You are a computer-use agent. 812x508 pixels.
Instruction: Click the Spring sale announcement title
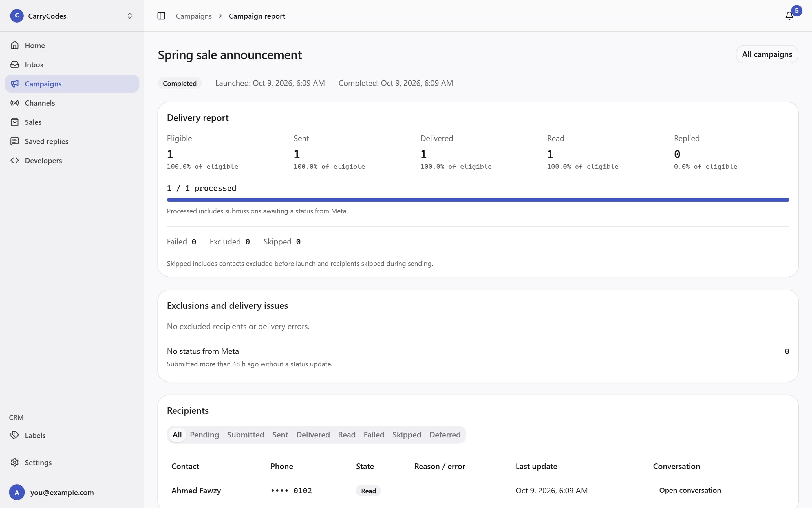pos(230,54)
